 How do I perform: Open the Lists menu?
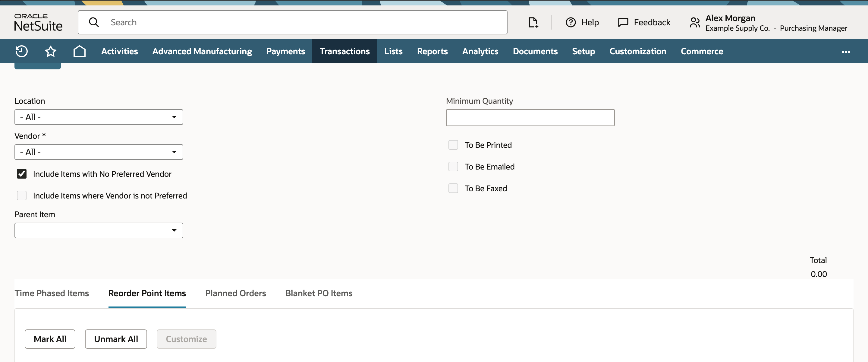point(393,51)
